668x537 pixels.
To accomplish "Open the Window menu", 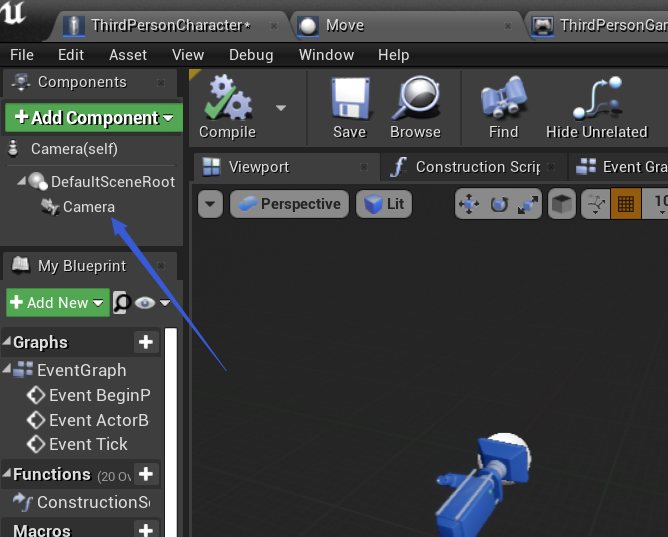I will tap(326, 55).
